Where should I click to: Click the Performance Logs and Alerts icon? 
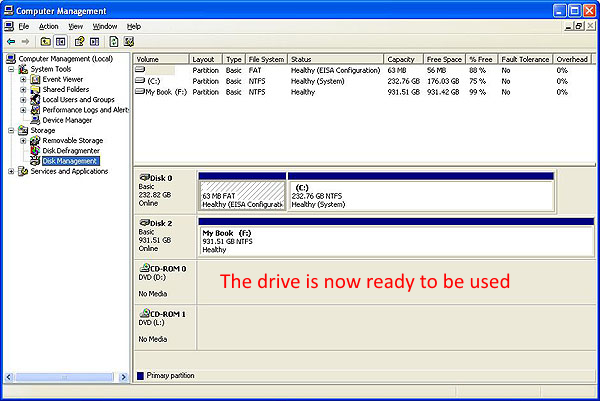tap(35, 110)
